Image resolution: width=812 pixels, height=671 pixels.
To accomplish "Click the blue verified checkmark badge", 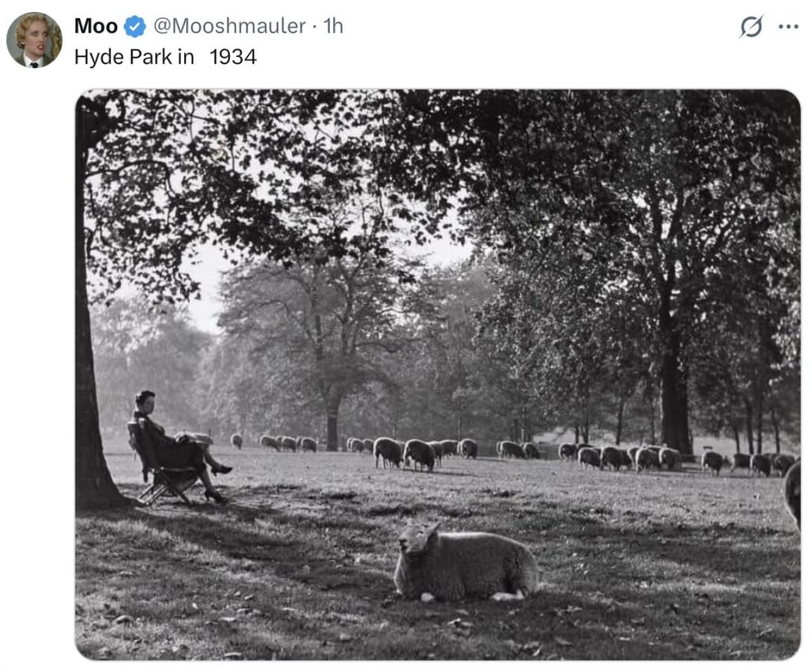I will [135, 26].
